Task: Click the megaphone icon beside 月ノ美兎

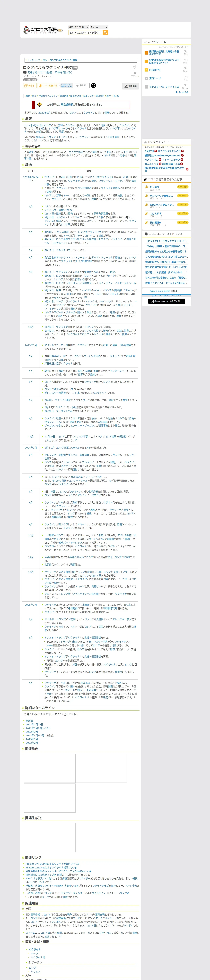Action: 147,187
